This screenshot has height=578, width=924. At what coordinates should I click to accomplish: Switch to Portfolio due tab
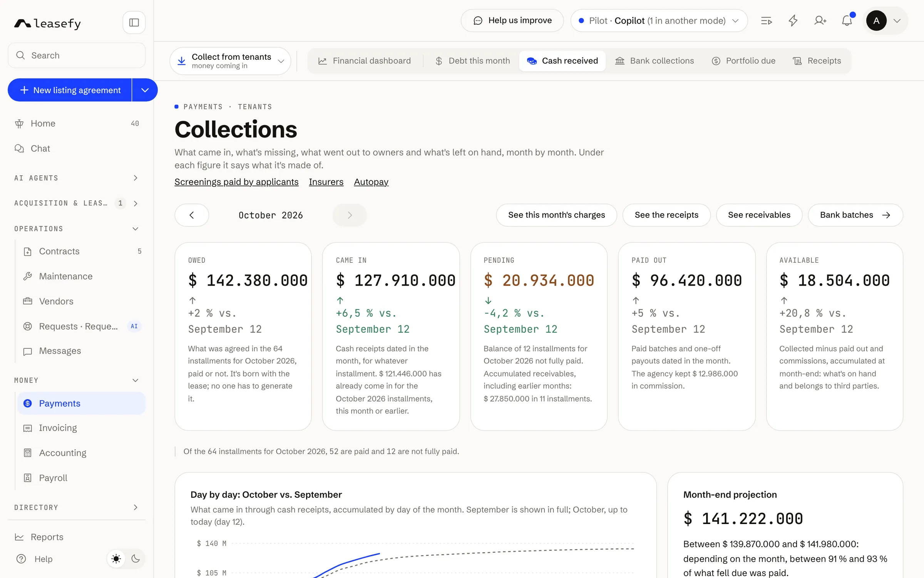click(x=743, y=61)
